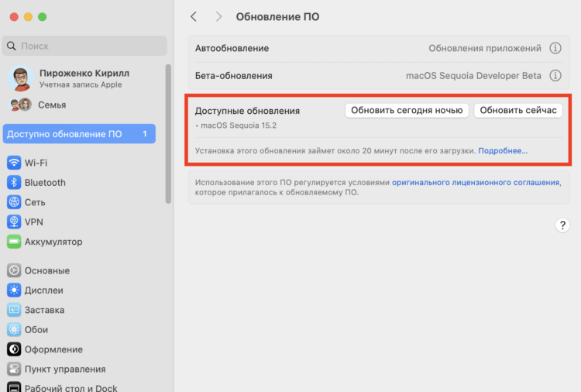
Task: Select the Сеть label in sidebar
Action: coord(35,202)
